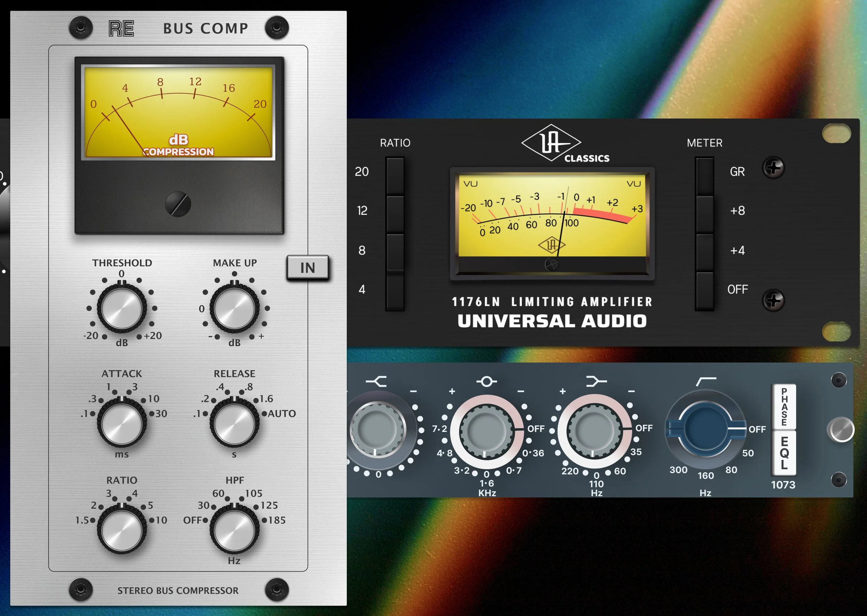This screenshot has width=867, height=616.
Task: Toggle the PHASE switch on the 1073
Action: click(784, 407)
